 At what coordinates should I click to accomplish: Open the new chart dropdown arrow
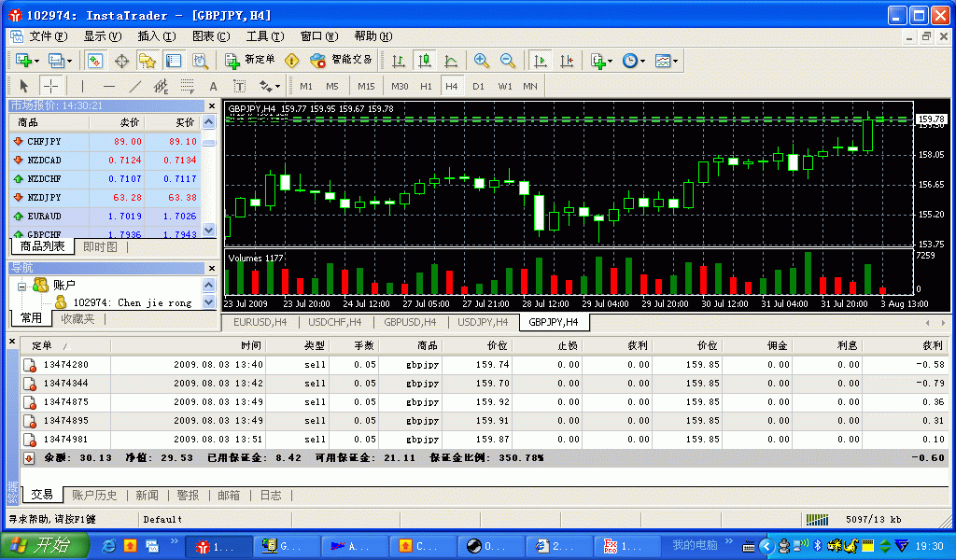tap(36, 62)
